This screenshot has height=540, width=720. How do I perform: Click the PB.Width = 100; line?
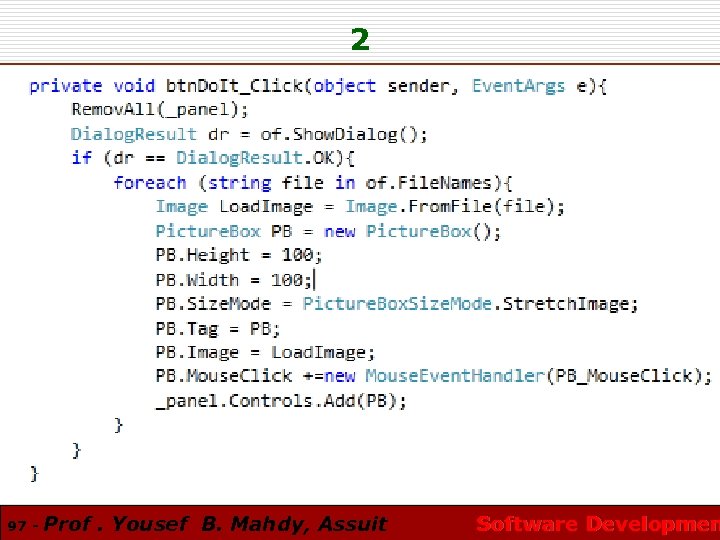(x=233, y=280)
